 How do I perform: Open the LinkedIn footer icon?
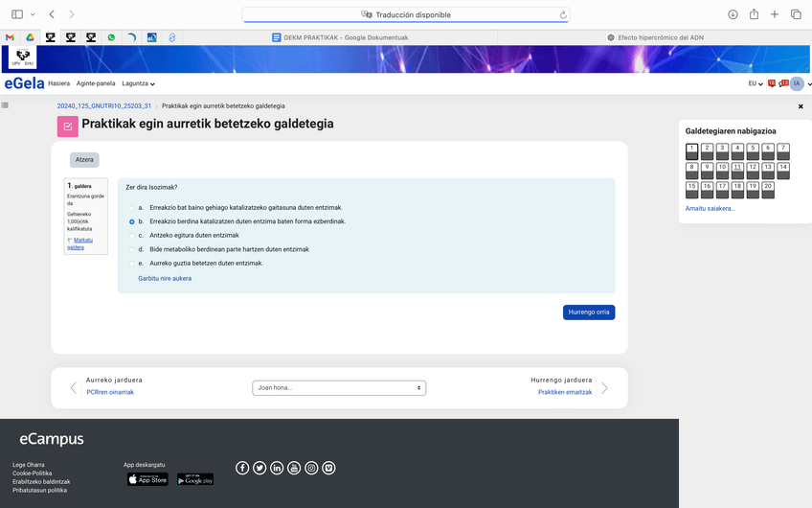tap(277, 468)
